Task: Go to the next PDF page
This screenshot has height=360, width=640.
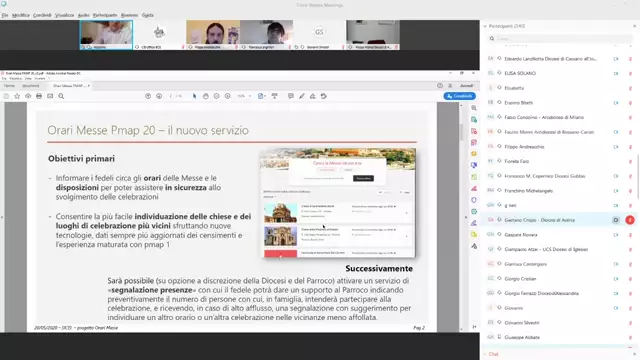Action: click(159, 96)
